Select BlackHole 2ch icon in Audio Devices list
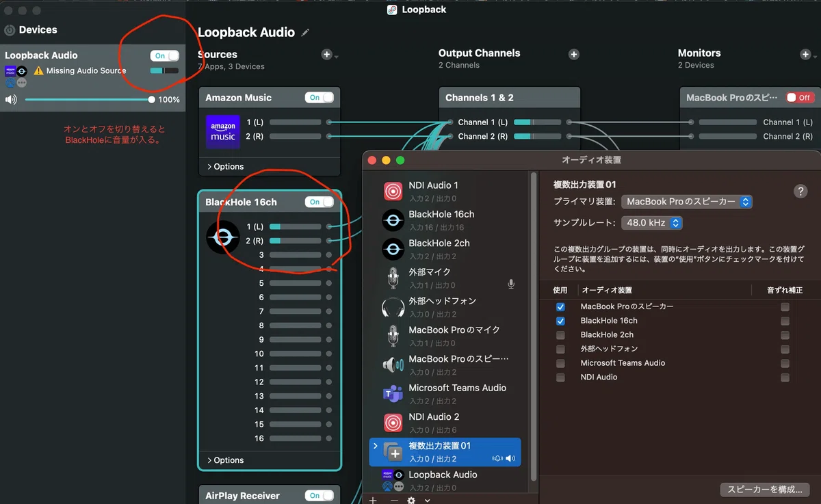The image size is (821, 504). point(393,249)
